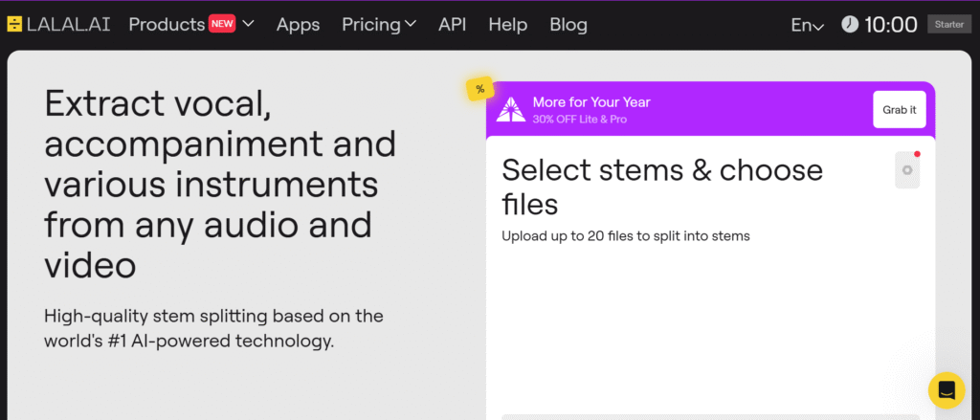Click the yellow percent discount tag
Viewport: 980px width, 420px height.
click(x=479, y=89)
